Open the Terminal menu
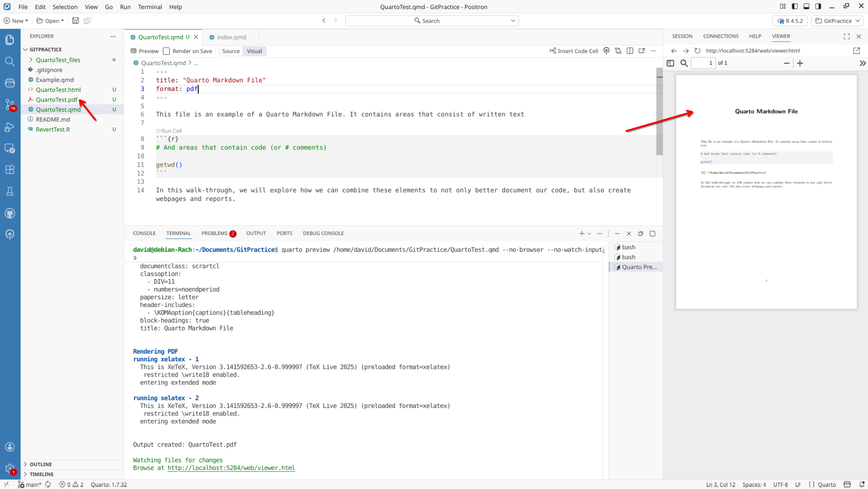This screenshot has height=489, width=868. click(x=150, y=7)
